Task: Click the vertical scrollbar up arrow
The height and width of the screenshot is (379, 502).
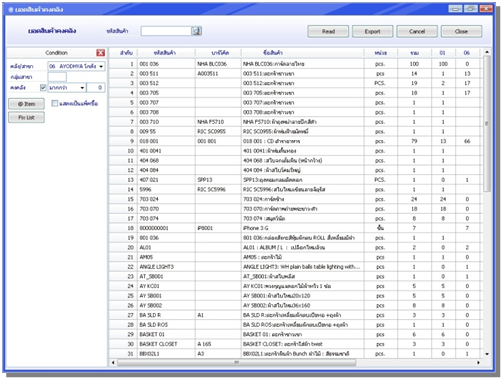Action: 487,52
